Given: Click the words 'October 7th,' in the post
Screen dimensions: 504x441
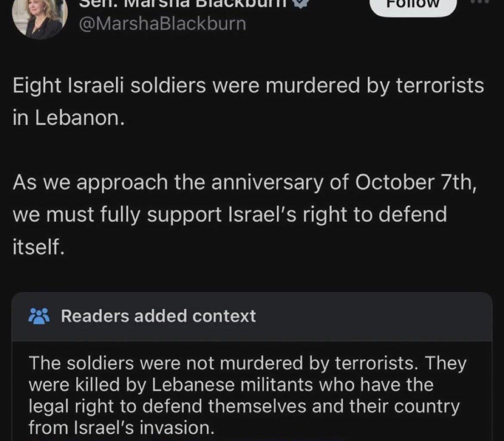Looking at the screenshot, I should click(x=416, y=182).
